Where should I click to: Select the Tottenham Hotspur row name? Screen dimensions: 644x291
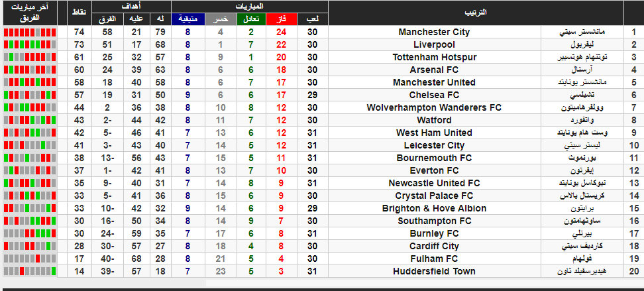[434, 57]
